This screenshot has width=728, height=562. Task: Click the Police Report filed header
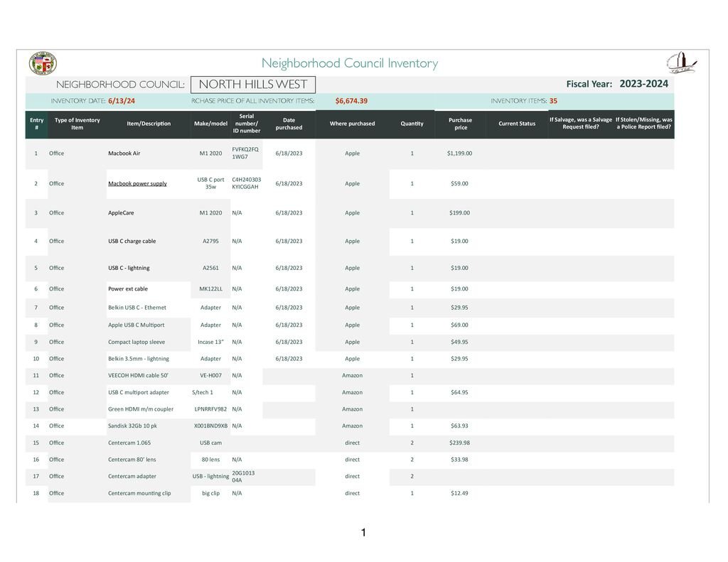click(644, 123)
